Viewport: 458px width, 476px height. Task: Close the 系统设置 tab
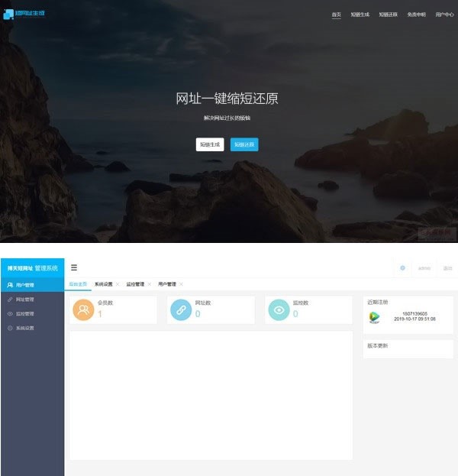(x=117, y=284)
